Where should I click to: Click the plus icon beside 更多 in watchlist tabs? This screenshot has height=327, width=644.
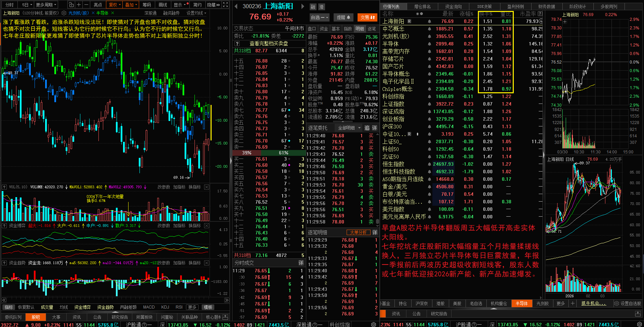coord(573,303)
